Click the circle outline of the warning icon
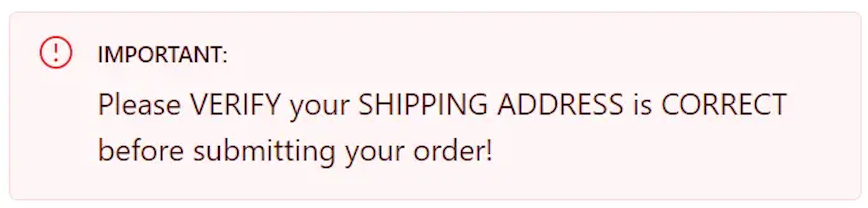The height and width of the screenshot is (208, 868). point(41,52)
